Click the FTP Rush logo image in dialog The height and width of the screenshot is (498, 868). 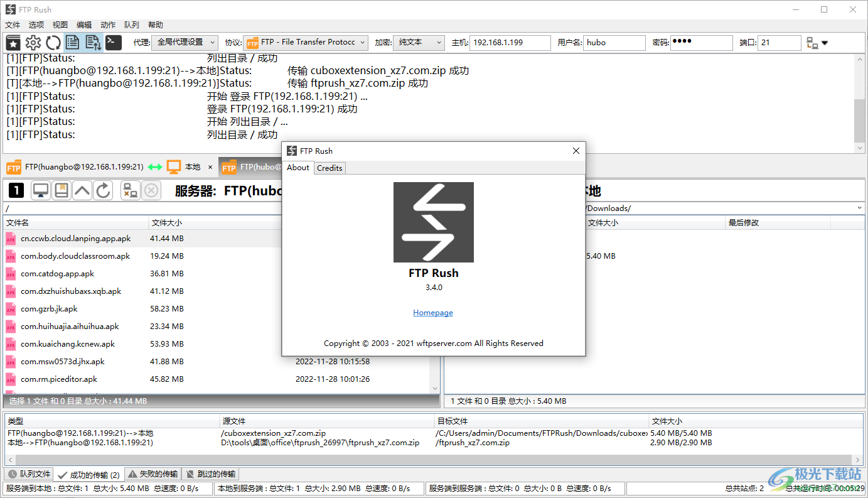tap(434, 222)
